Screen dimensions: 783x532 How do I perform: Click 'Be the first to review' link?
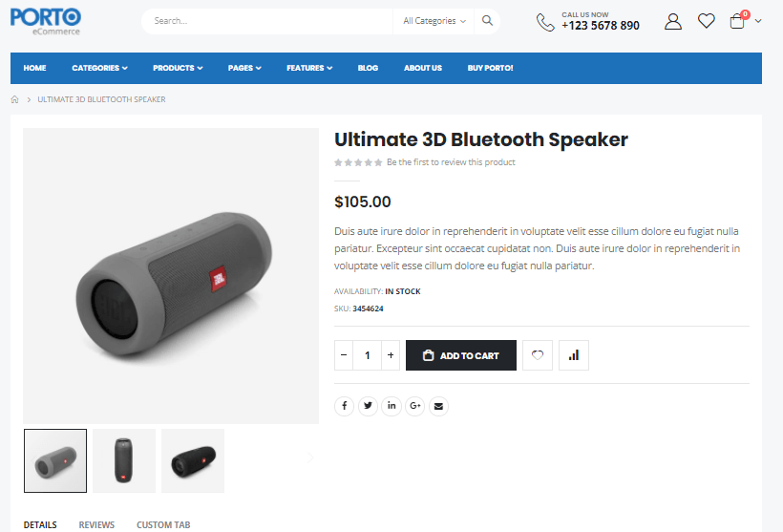[x=451, y=162]
